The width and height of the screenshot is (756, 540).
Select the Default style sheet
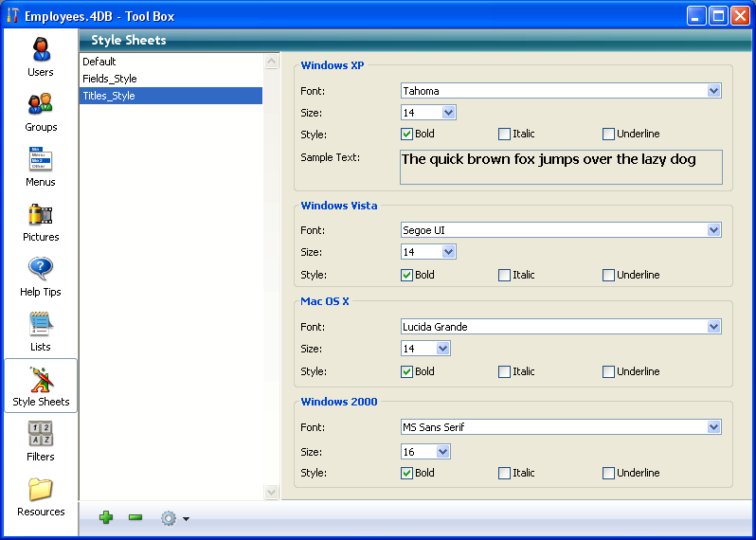click(99, 62)
